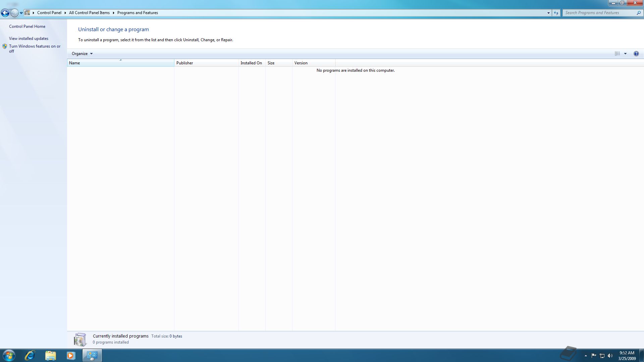Open the view options dropdown arrow
Image resolution: width=644 pixels, height=362 pixels.
tap(625, 54)
